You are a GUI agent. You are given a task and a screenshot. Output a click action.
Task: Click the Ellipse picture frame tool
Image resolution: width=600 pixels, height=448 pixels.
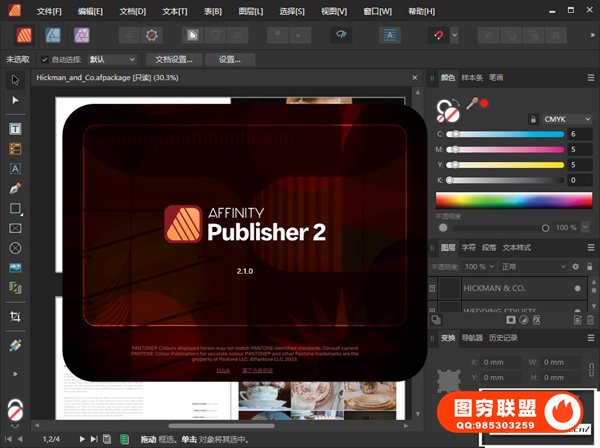(x=15, y=247)
